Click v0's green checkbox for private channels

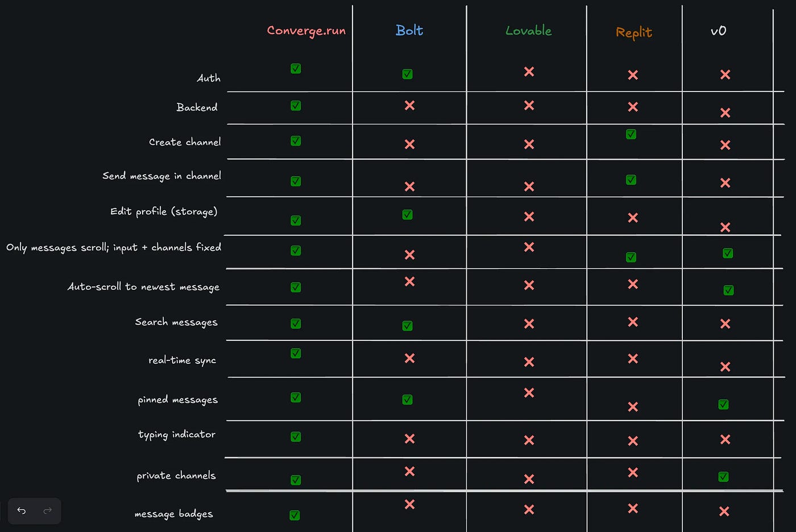[x=723, y=477]
